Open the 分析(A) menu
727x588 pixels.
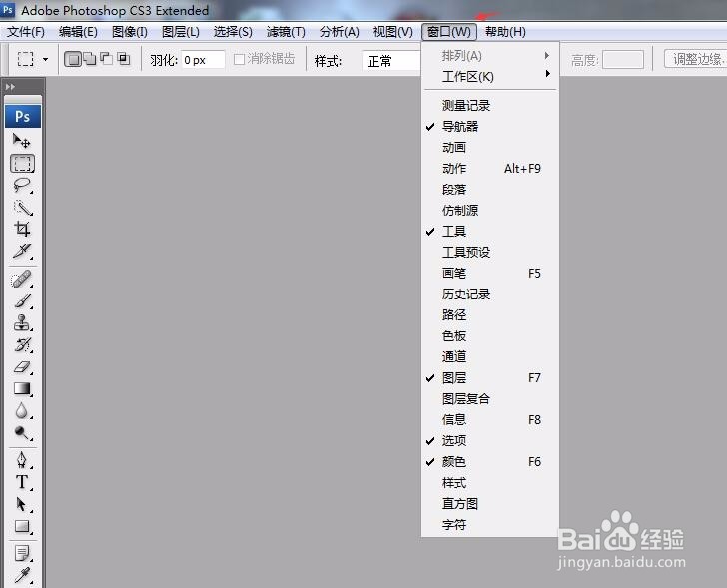coord(339,32)
